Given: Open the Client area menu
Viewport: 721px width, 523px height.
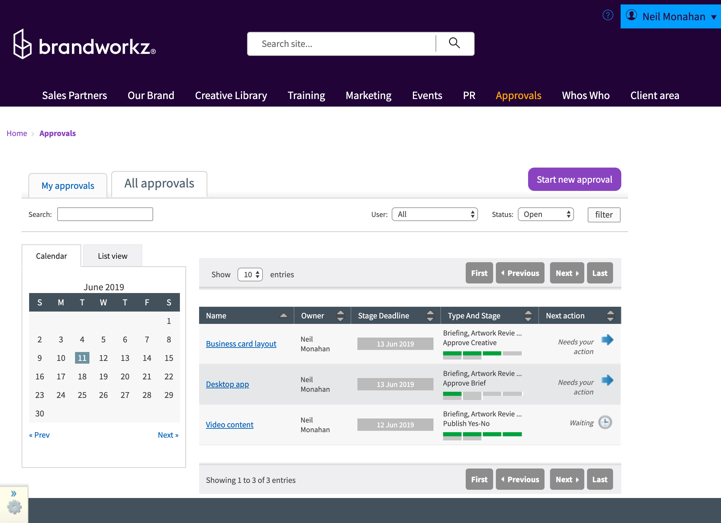Looking at the screenshot, I should click(x=654, y=96).
